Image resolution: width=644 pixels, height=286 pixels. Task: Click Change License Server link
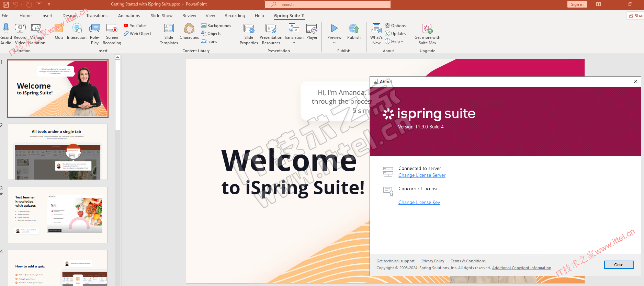422,175
